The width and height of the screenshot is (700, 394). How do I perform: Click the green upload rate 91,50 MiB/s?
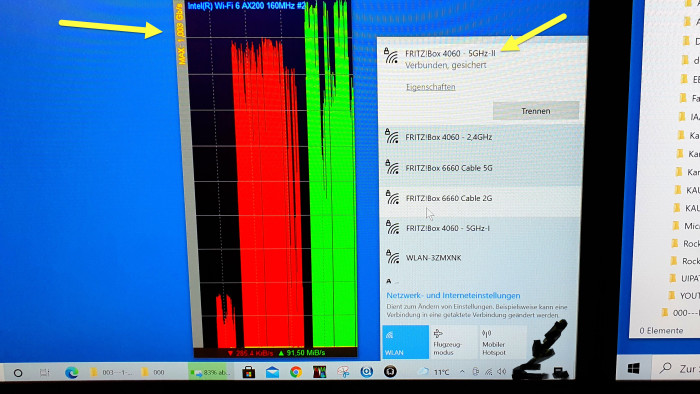(302, 353)
